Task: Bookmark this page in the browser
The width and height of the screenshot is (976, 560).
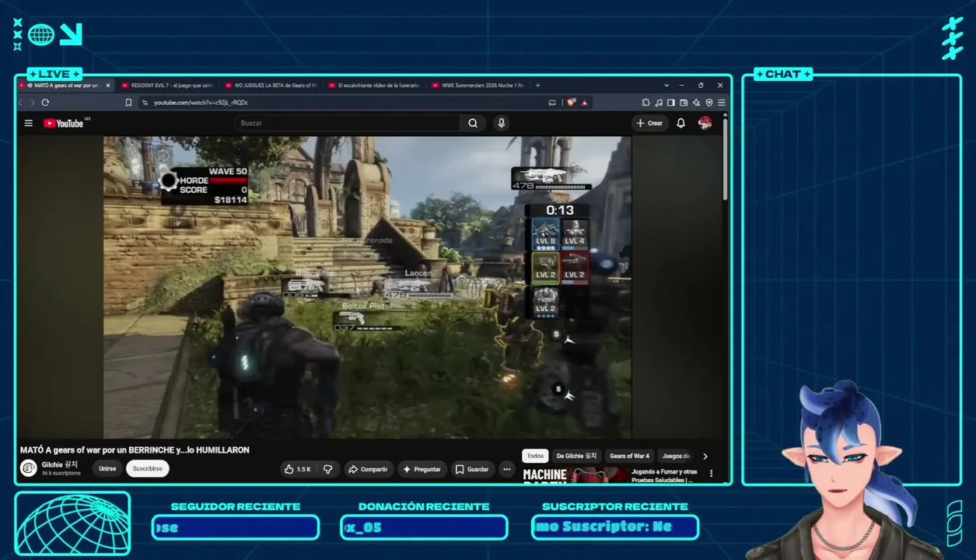Action: click(128, 103)
